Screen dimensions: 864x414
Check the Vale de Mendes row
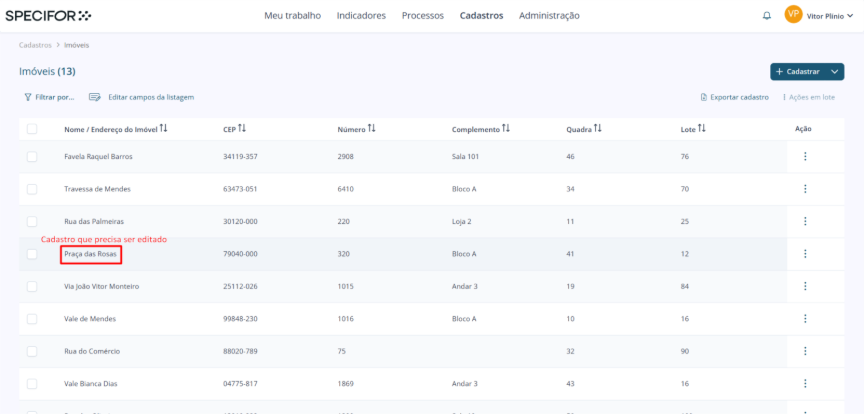click(32, 319)
